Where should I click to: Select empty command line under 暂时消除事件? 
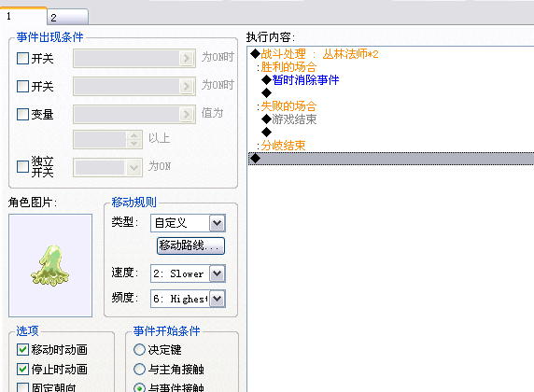point(266,93)
